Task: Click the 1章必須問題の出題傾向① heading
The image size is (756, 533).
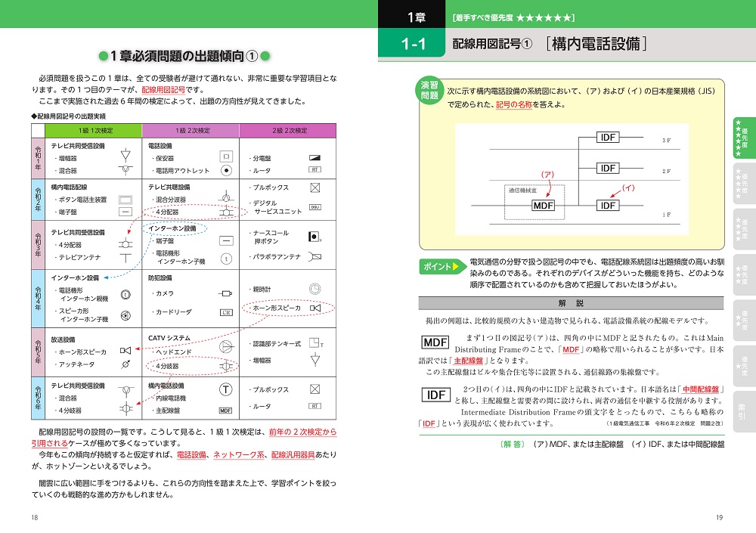Action: [x=184, y=57]
